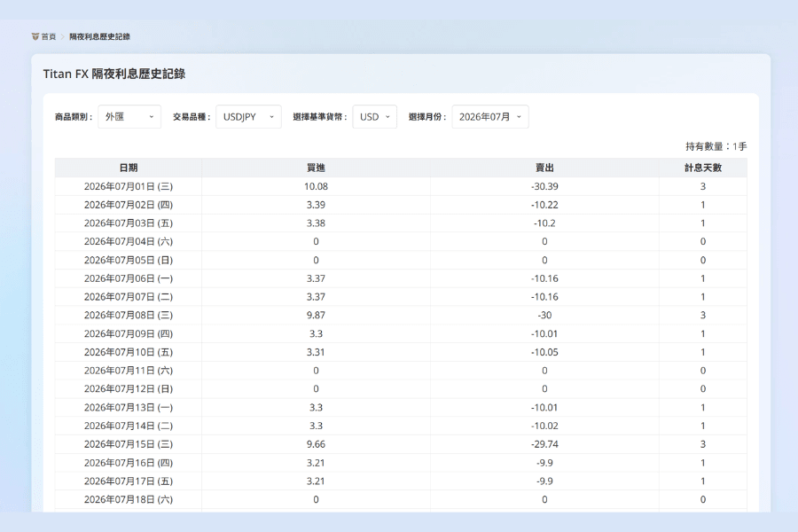The image size is (798, 532).
Task: Select the 2026年07月11日 (六) date cell
Action: (x=129, y=371)
